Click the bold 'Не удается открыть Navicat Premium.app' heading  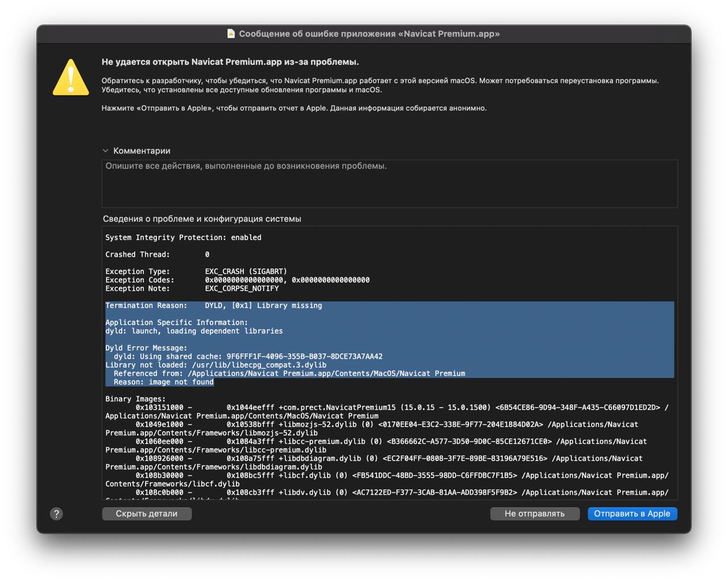(x=230, y=62)
